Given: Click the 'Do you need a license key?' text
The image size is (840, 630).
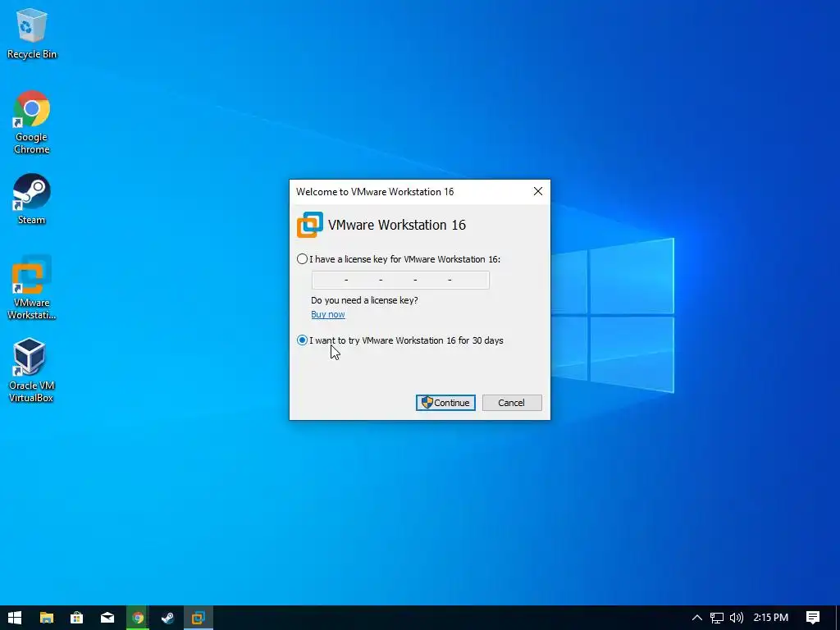Looking at the screenshot, I should click(364, 300).
